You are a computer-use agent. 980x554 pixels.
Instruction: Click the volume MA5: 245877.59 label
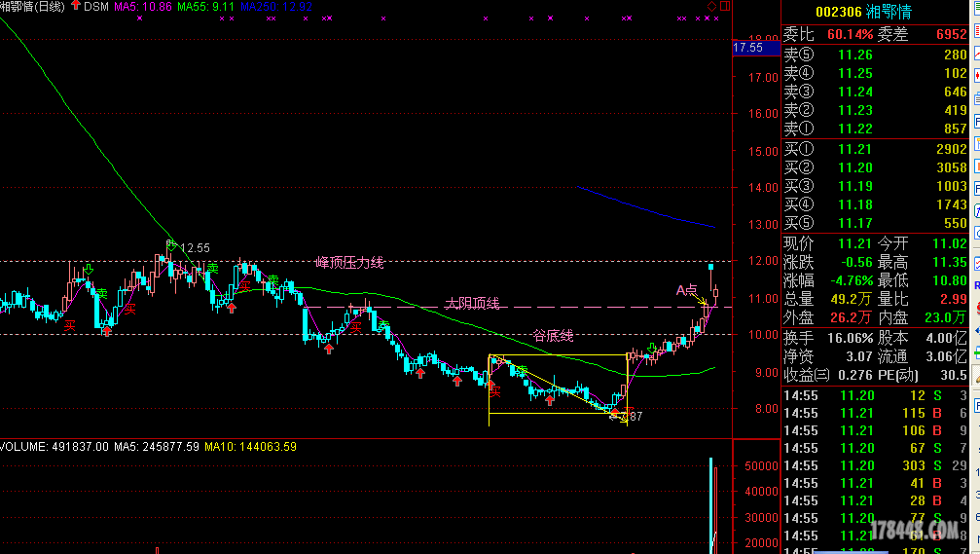tap(157, 447)
